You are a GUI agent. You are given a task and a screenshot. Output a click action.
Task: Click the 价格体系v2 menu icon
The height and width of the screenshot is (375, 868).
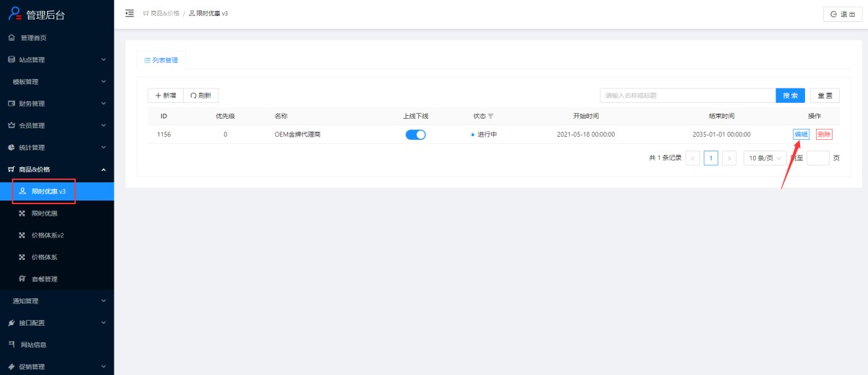(x=22, y=235)
